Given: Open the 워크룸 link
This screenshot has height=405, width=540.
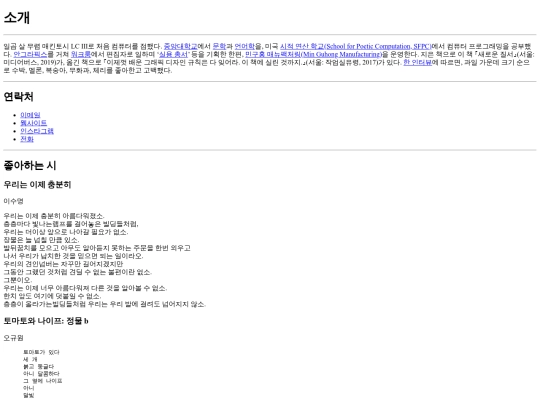Looking at the screenshot, I should 81,54.
